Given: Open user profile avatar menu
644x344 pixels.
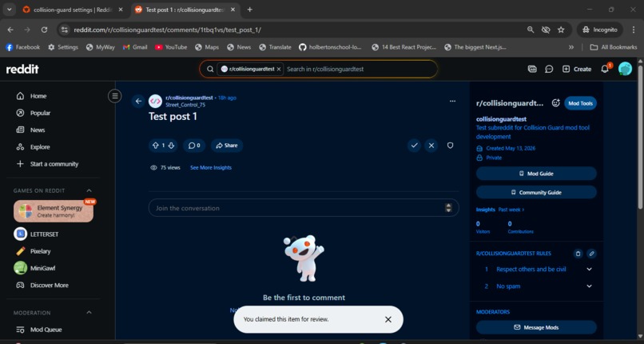Looking at the screenshot, I should click(625, 69).
